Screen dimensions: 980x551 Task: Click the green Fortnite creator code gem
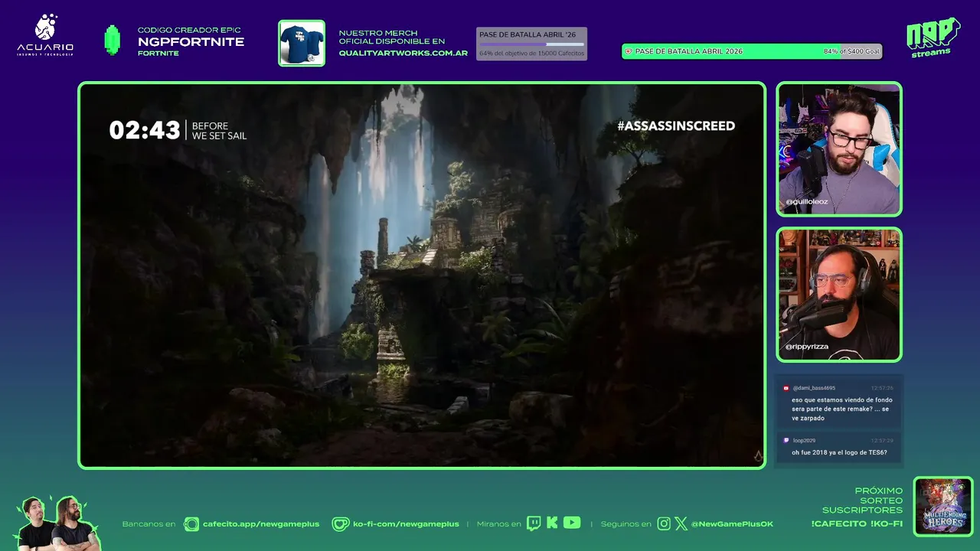[x=113, y=41]
